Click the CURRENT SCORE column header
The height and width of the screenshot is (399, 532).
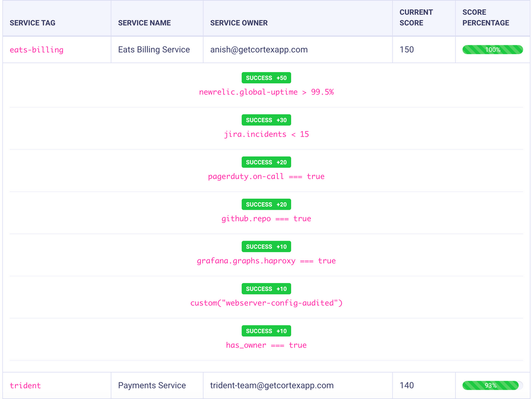(416, 17)
